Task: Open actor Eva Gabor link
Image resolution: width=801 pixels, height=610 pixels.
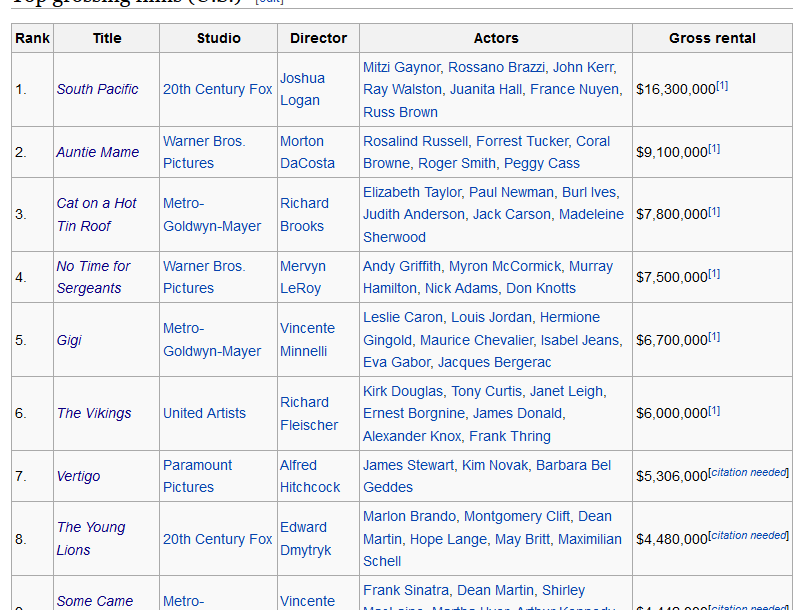Action: click(x=396, y=363)
